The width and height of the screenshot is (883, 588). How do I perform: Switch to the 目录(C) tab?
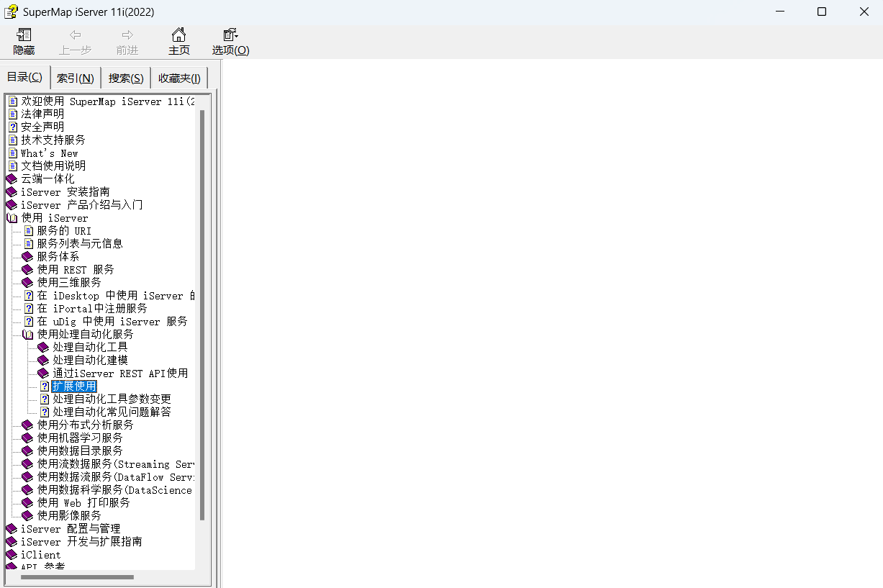tap(25, 77)
